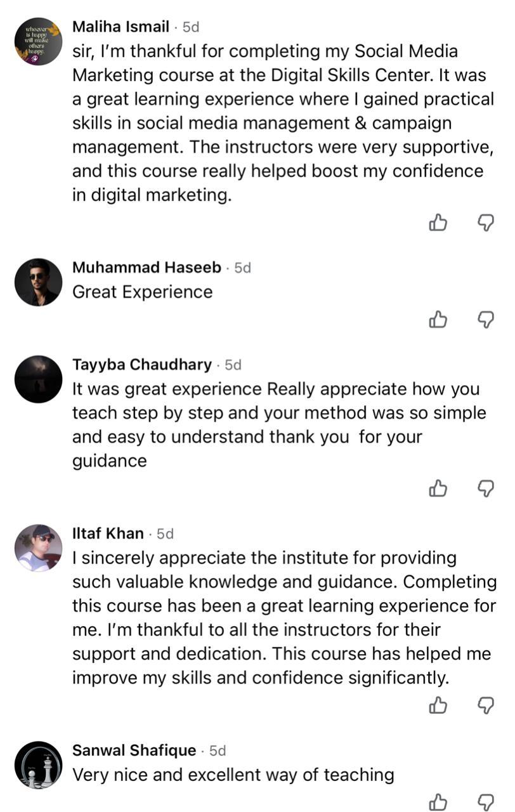Visit Iltaf Khan's channel name link
The height and width of the screenshot is (812, 515).
[x=108, y=534]
